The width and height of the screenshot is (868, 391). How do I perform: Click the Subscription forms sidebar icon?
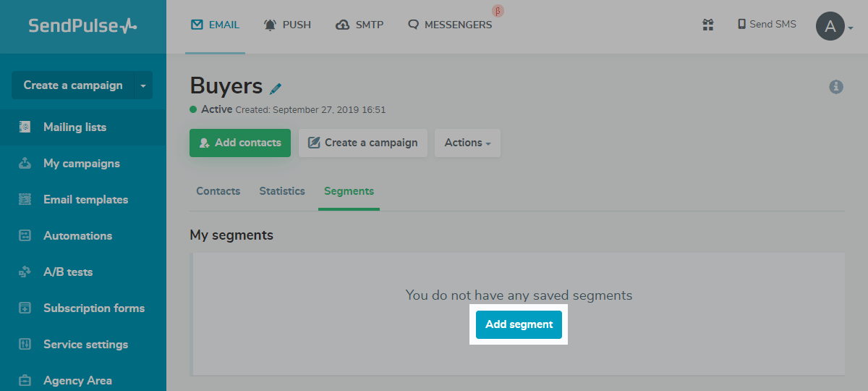25,308
